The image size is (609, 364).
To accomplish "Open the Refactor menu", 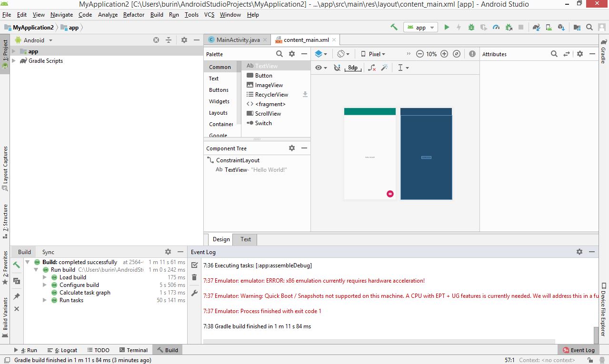I will (x=133, y=15).
